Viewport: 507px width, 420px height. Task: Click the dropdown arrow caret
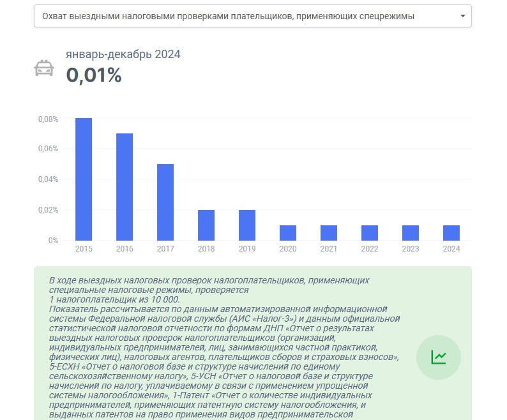point(463,16)
